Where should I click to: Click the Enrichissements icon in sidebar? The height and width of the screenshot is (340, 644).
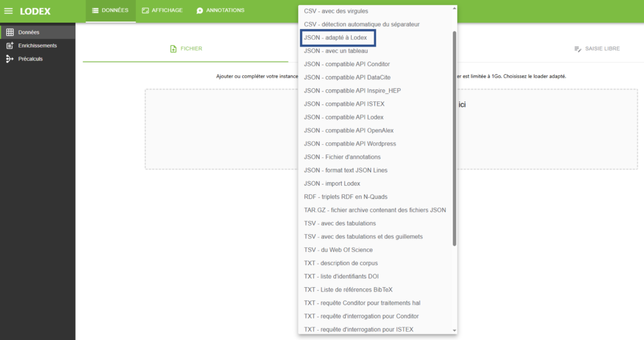[x=10, y=45]
